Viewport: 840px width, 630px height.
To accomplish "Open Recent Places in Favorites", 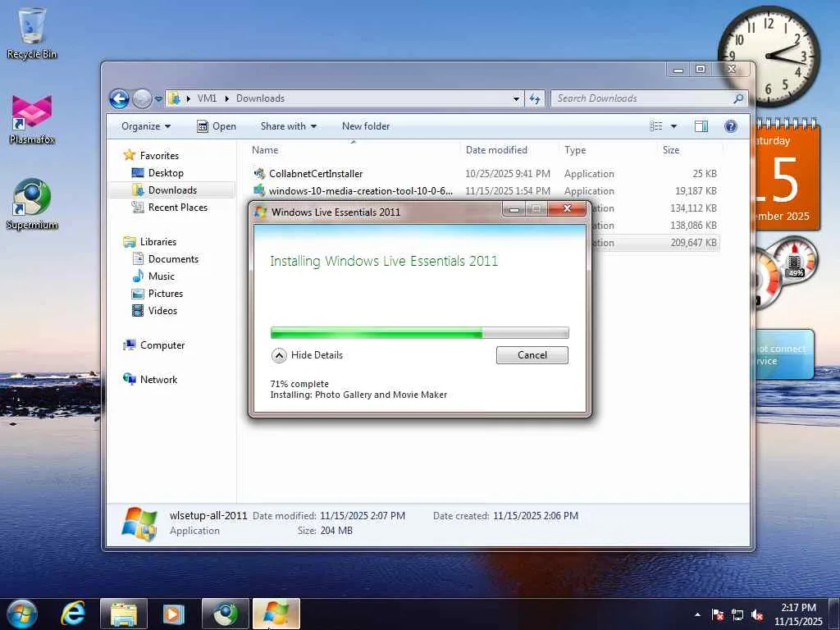I will [x=177, y=208].
